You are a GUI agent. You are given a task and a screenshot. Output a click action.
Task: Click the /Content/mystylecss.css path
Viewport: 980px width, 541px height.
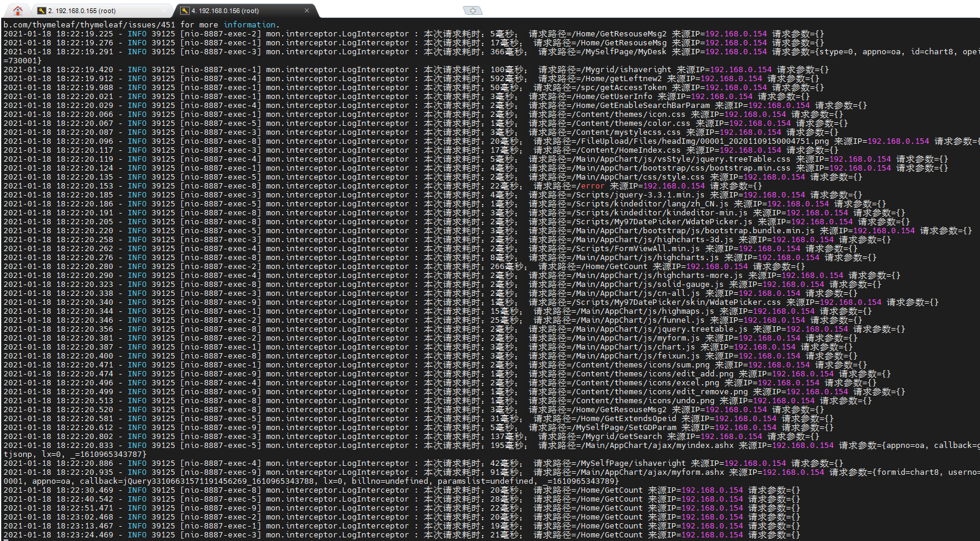pos(627,132)
